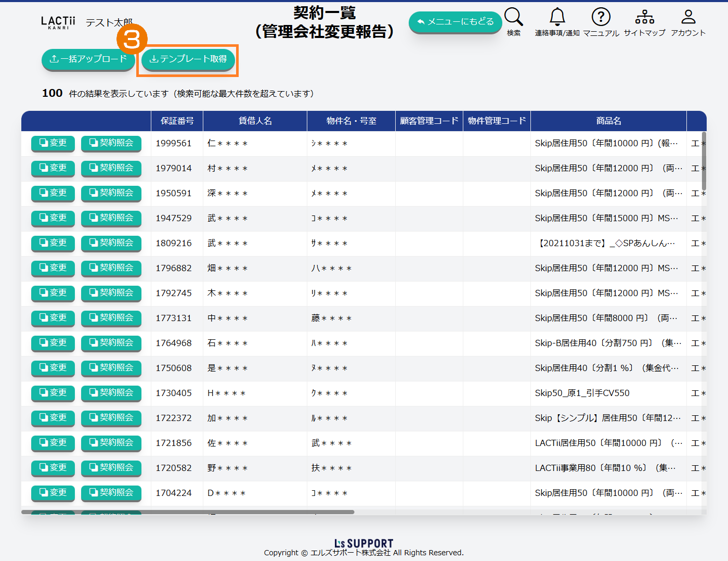Open notifications bell icon
The height and width of the screenshot is (561, 728).
pyautogui.click(x=557, y=17)
